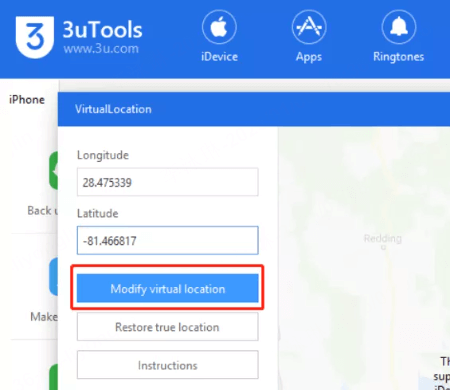Image resolution: width=450 pixels, height=390 pixels.
Task: Open the Instructions button
Action: coord(167,365)
